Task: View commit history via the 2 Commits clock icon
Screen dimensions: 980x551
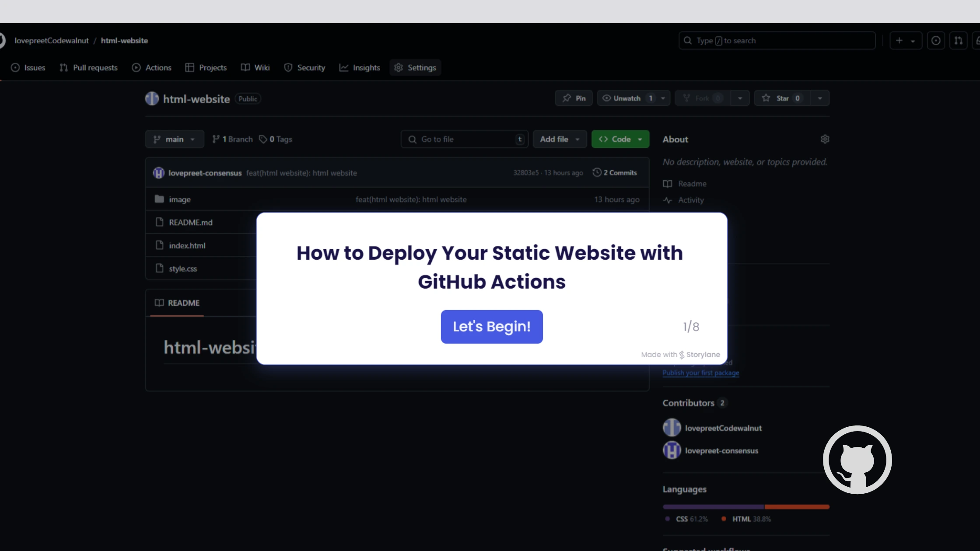Action: (598, 172)
